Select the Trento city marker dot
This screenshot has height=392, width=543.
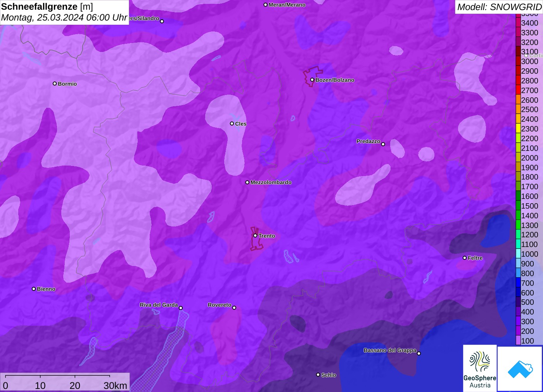[x=255, y=236]
